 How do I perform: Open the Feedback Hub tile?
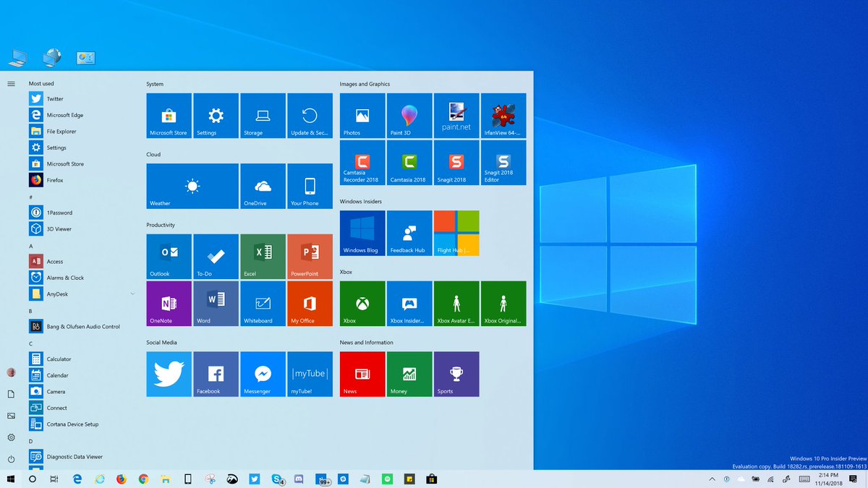[x=409, y=233]
